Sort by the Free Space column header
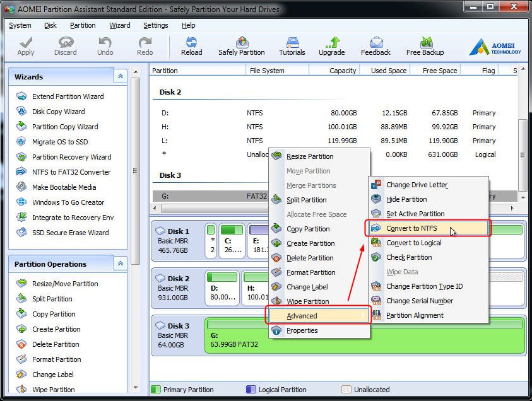Image resolution: width=532 pixels, height=401 pixels. [x=435, y=71]
